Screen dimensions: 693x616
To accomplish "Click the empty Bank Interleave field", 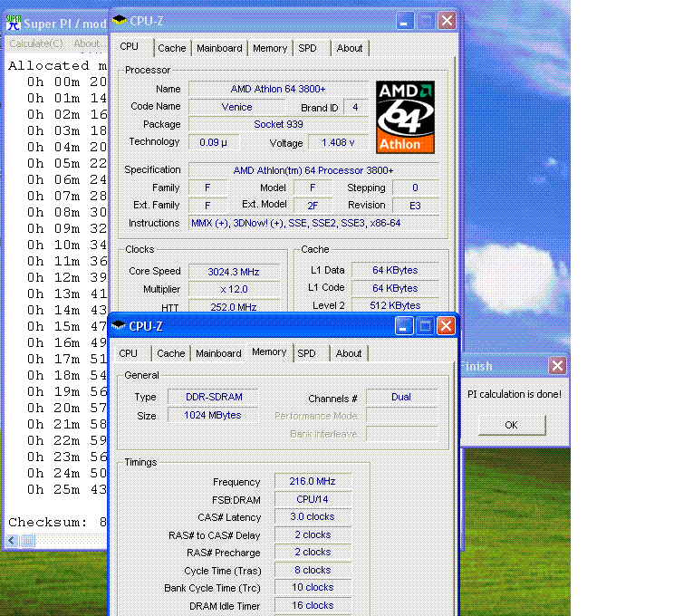I will click(x=401, y=434).
